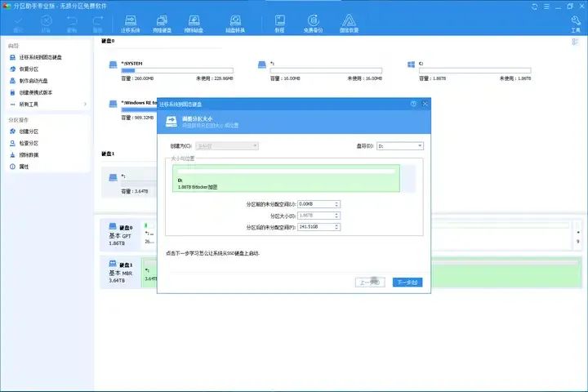Select the C: partition Windows icon
This screenshot has width=588, height=392.
coord(411,65)
